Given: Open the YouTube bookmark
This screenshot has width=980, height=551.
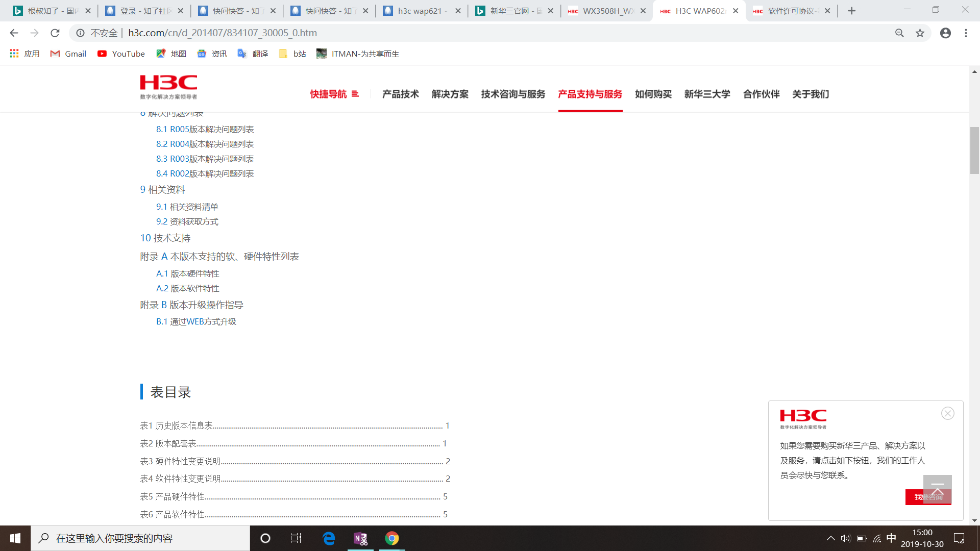Looking at the screenshot, I should tap(121, 54).
